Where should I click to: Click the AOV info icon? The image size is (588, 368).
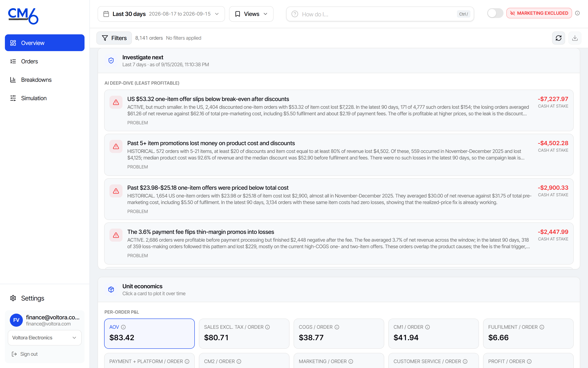click(x=123, y=327)
